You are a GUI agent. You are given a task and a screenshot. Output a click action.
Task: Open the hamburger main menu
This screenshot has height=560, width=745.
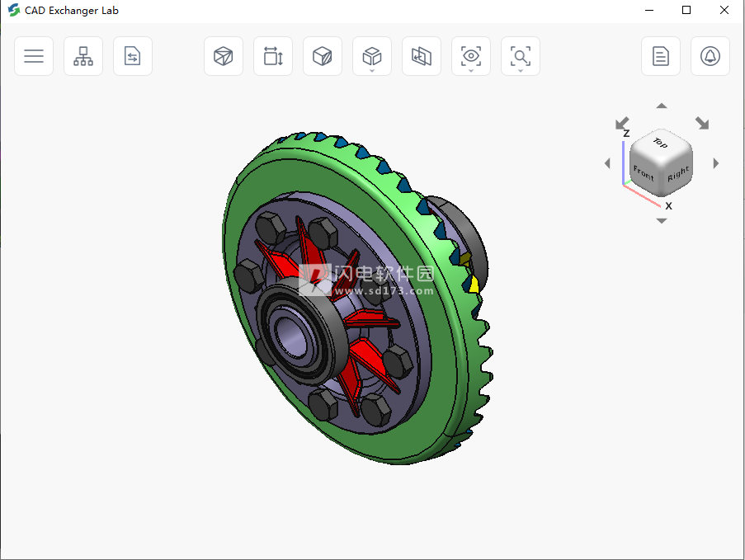[x=34, y=56]
